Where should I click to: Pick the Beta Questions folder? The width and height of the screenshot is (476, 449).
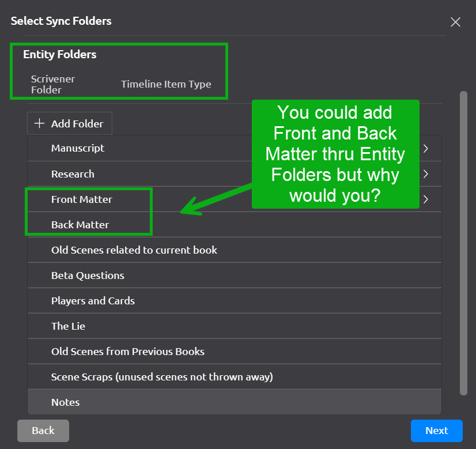coord(88,276)
